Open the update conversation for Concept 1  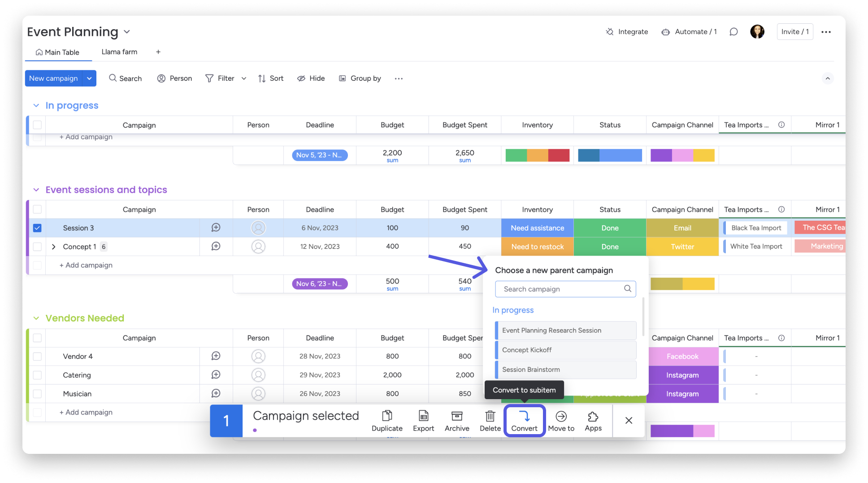click(216, 246)
